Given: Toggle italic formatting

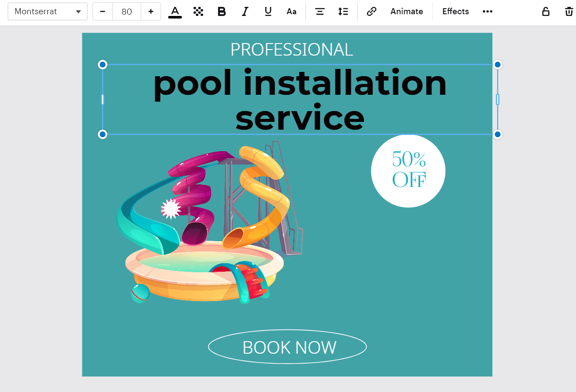Looking at the screenshot, I should [245, 12].
